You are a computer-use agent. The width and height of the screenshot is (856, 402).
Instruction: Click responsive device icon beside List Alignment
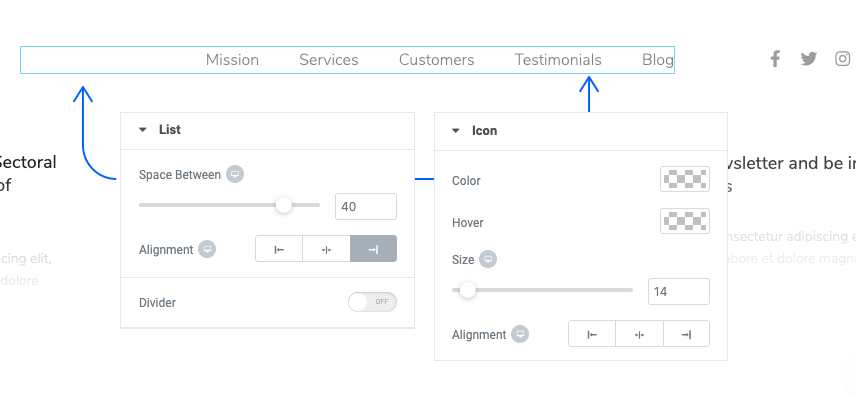coord(207,249)
